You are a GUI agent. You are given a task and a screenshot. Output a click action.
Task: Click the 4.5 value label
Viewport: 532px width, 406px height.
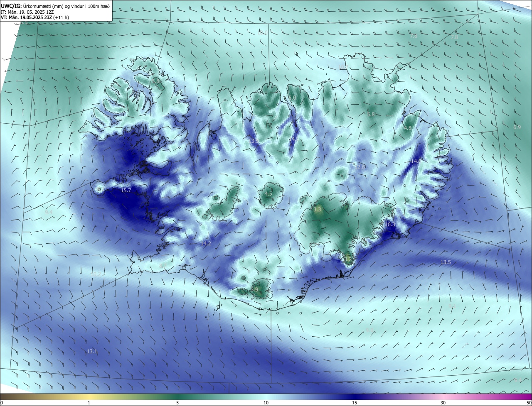[268, 193]
